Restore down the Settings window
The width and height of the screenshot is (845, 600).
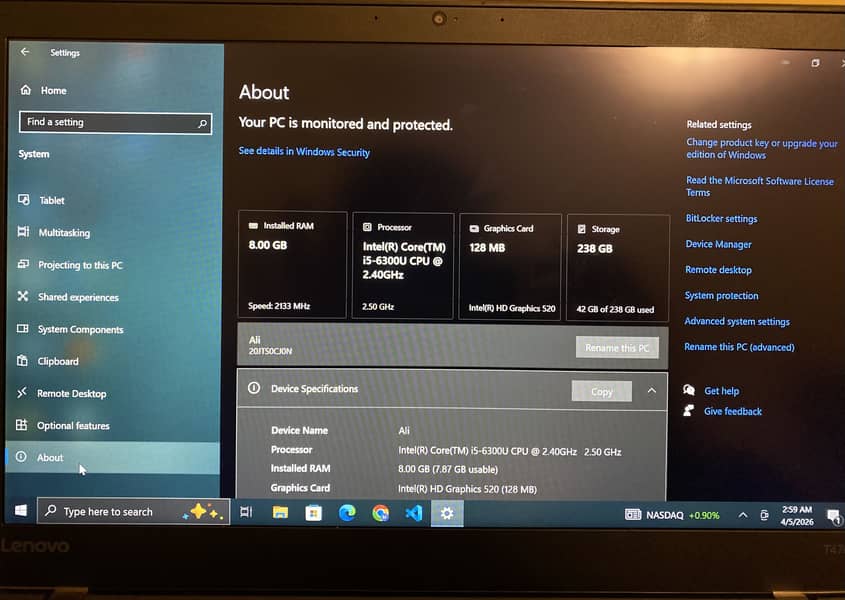pos(815,63)
